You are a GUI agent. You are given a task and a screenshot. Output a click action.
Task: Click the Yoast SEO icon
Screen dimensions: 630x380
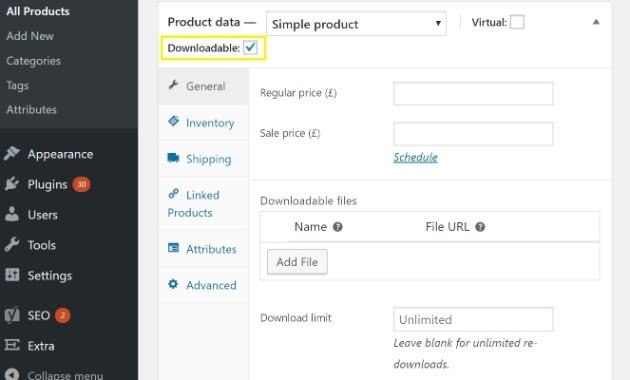[12, 315]
